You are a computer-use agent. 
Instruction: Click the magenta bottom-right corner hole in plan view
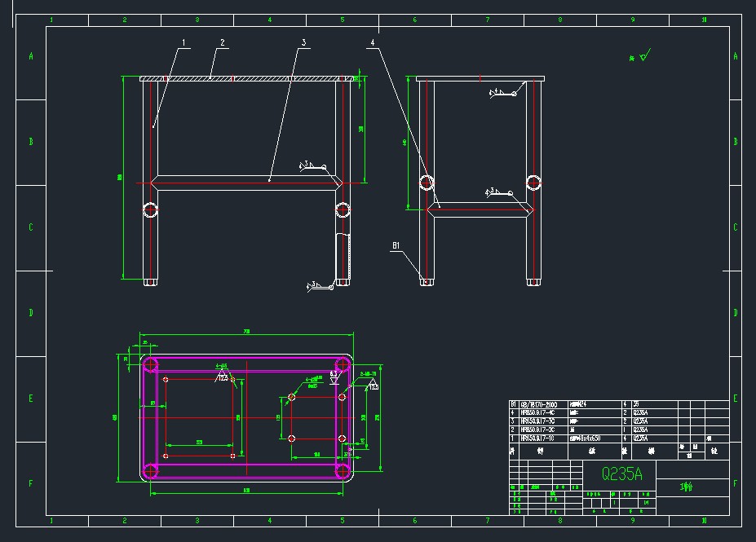343,470
